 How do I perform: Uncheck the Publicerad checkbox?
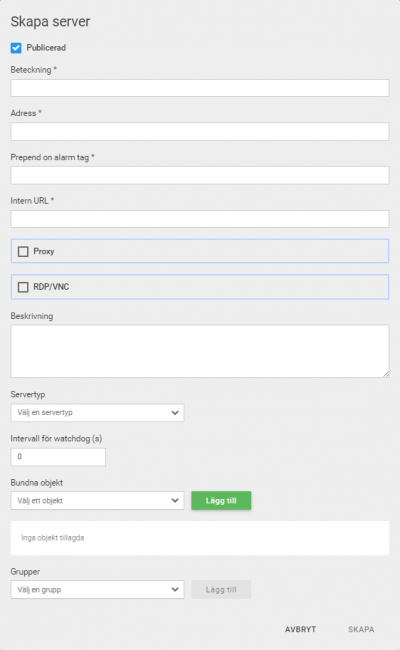16,48
